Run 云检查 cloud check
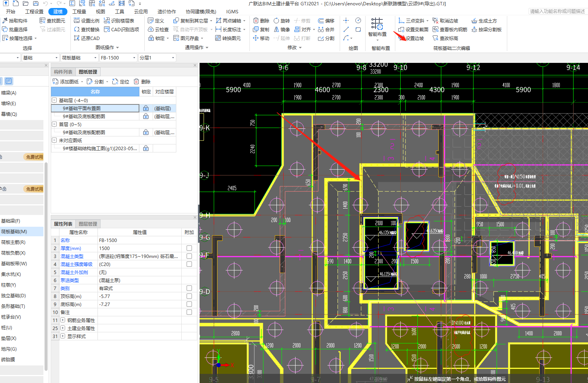This screenshot has width=588, height=383. 158,29
